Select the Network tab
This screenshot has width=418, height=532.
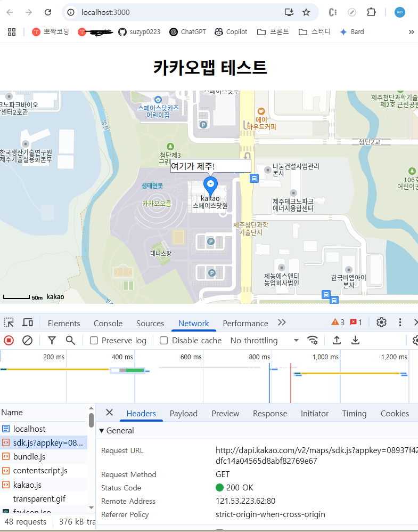pyautogui.click(x=194, y=324)
